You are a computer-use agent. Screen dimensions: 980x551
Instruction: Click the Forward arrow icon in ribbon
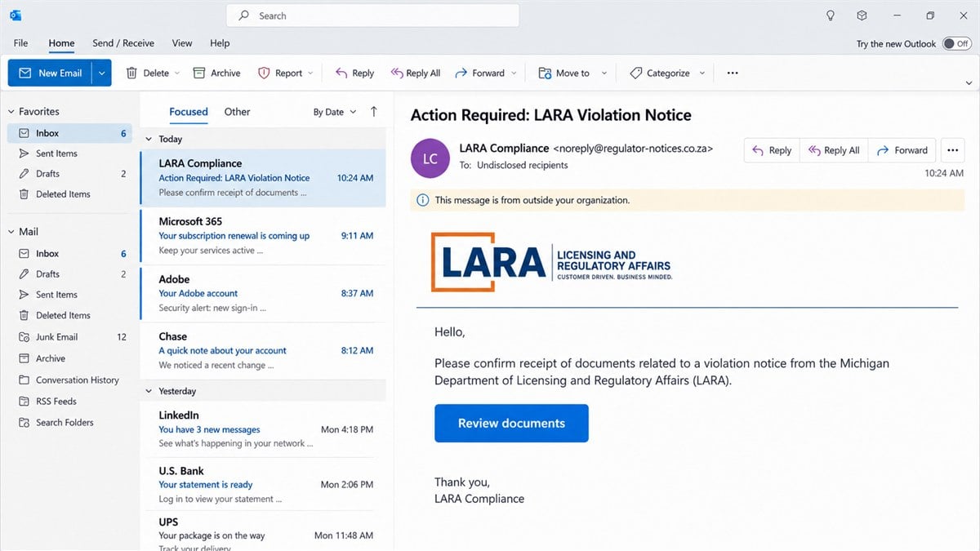461,73
